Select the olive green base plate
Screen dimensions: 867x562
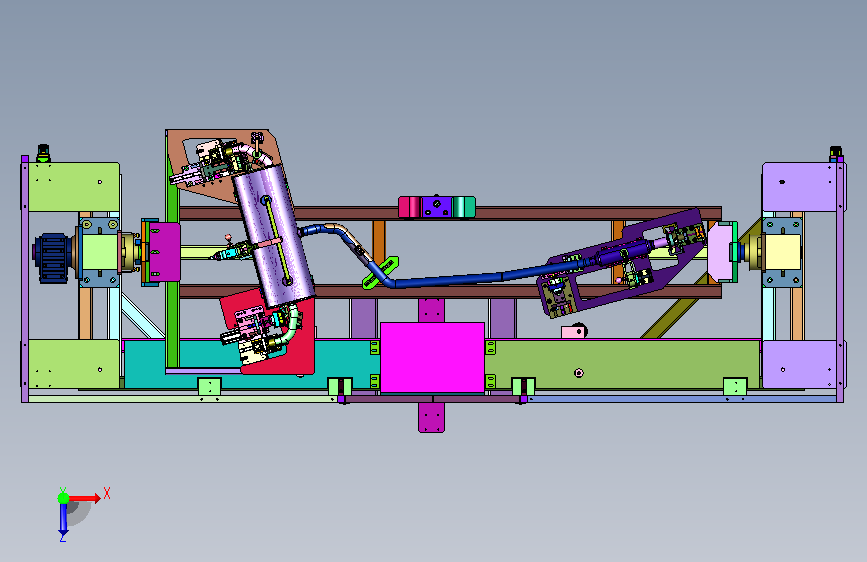pos(623,365)
